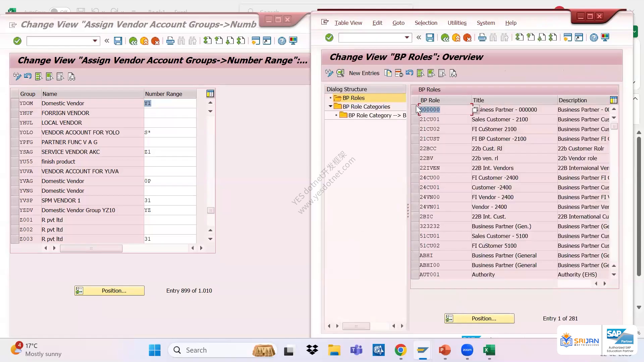Click the Help question mark icon in vendor window
This screenshot has height=362, width=644.
pyautogui.click(x=282, y=41)
